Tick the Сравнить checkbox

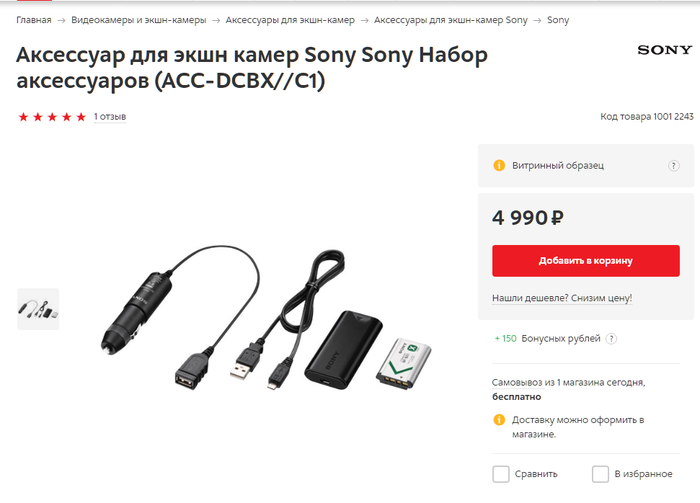coord(500,474)
